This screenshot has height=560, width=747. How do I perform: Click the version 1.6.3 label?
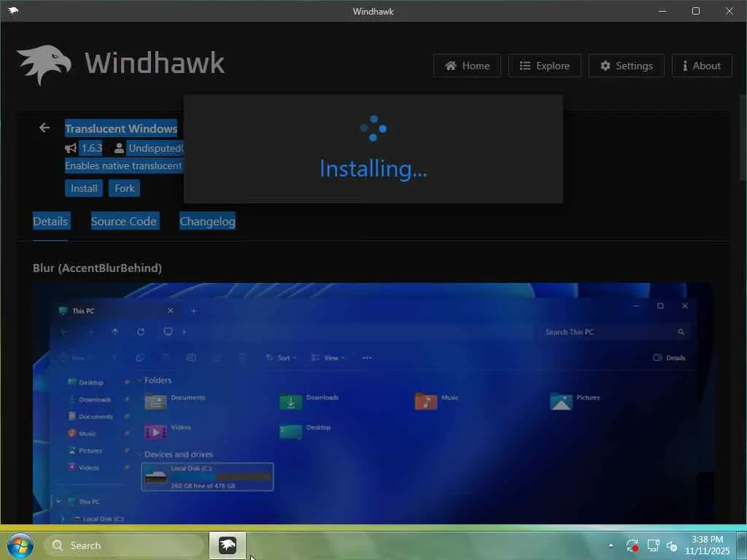91,148
